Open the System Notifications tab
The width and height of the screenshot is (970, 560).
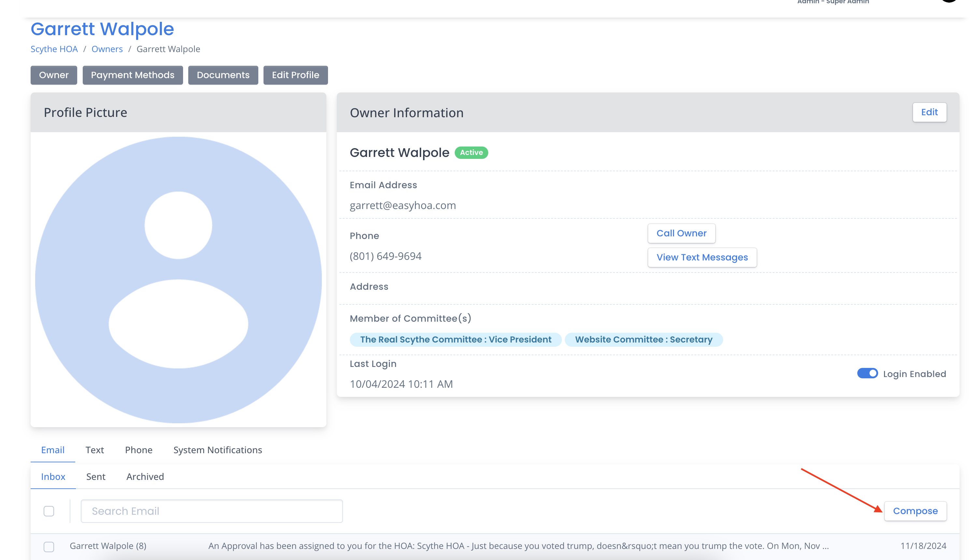pyautogui.click(x=217, y=450)
